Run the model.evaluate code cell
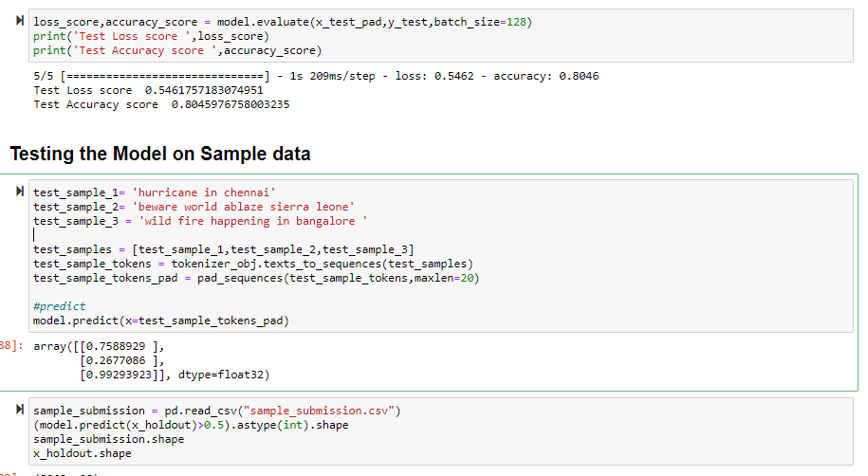The image size is (868, 476). click(20, 21)
